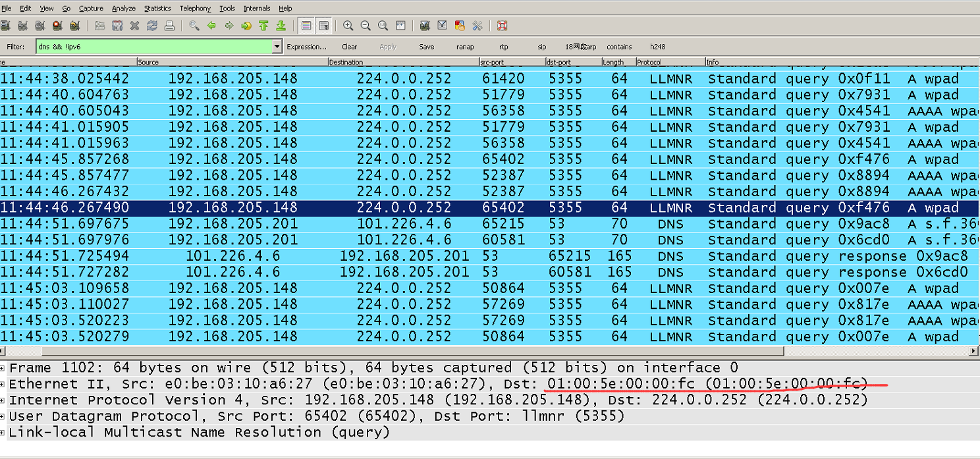
Task: Open the Capture menu
Action: pyautogui.click(x=91, y=8)
